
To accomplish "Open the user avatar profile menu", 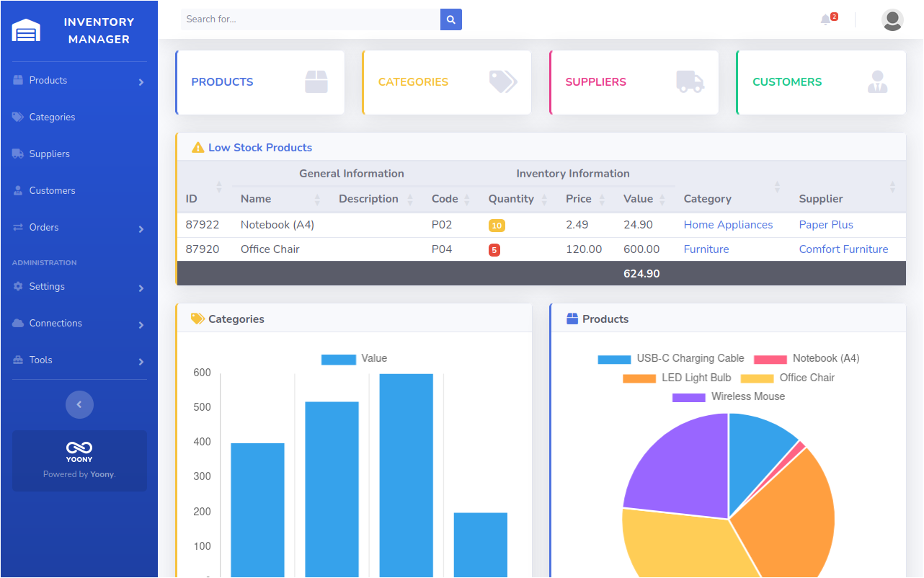I will 892,19.
